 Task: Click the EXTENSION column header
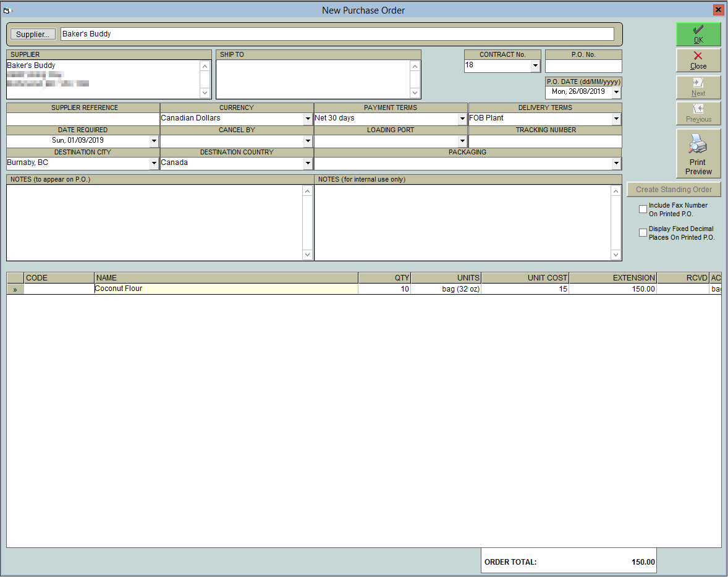(613, 277)
